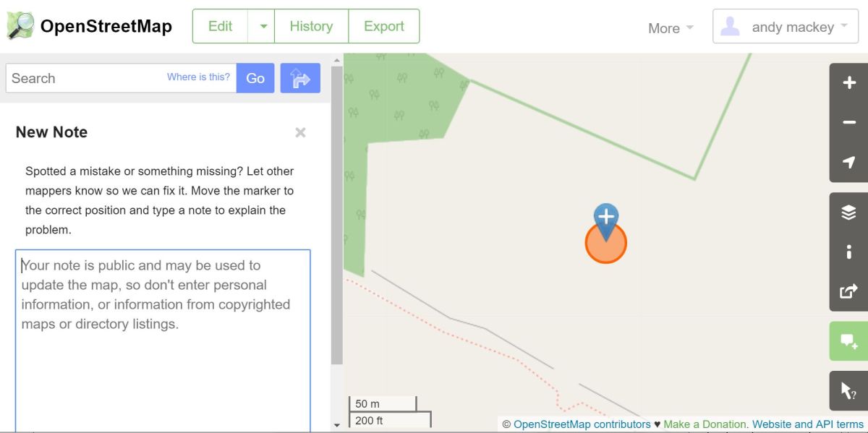Open OpenStreetMap contributors link
The height and width of the screenshot is (433, 868).
(582, 424)
